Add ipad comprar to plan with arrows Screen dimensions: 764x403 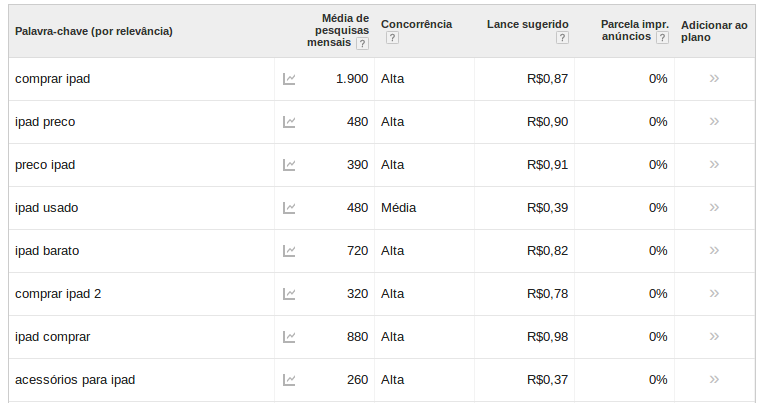click(714, 336)
